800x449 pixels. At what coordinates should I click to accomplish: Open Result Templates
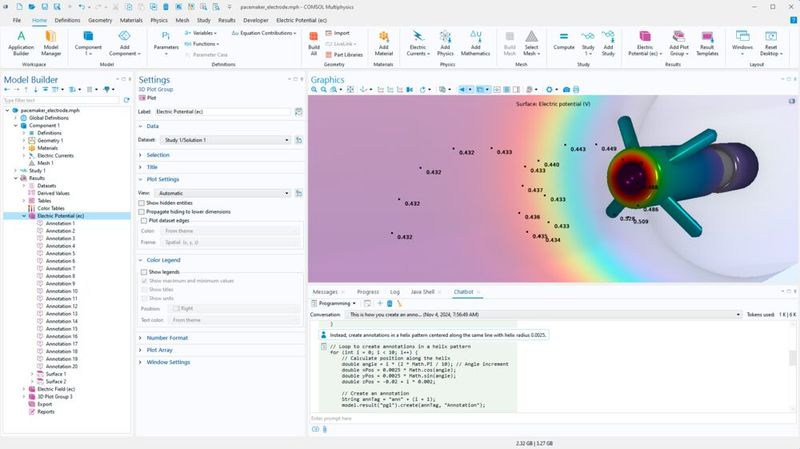(x=707, y=43)
